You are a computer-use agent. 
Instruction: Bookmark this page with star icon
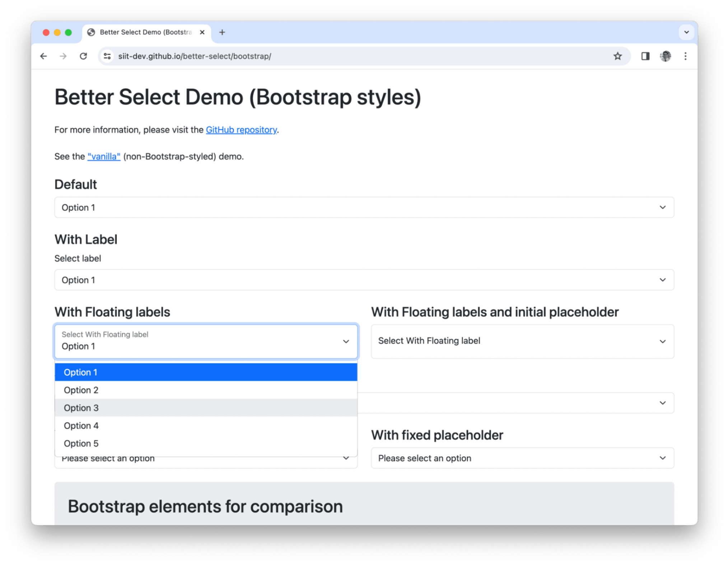[x=617, y=56]
